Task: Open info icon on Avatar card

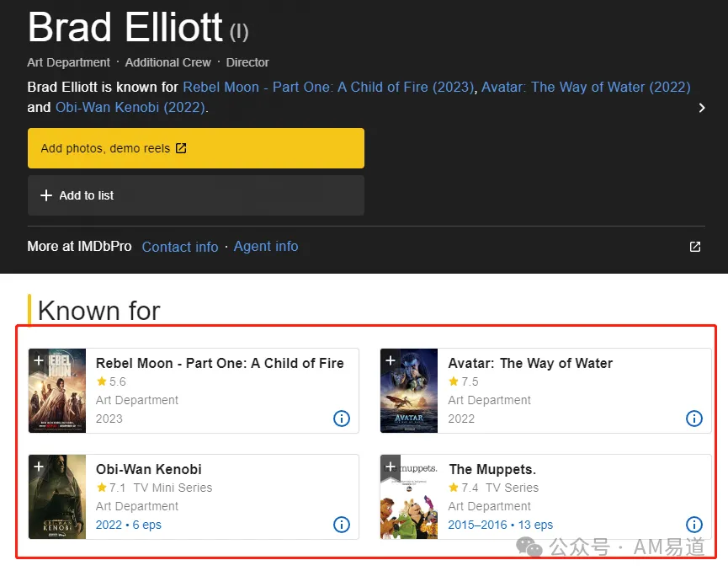Action: coord(694,419)
